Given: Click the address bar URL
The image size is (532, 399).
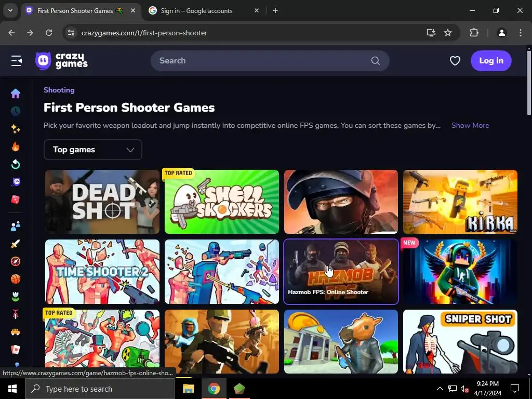Looking at the screenshot, I should (x=144, y=33).
